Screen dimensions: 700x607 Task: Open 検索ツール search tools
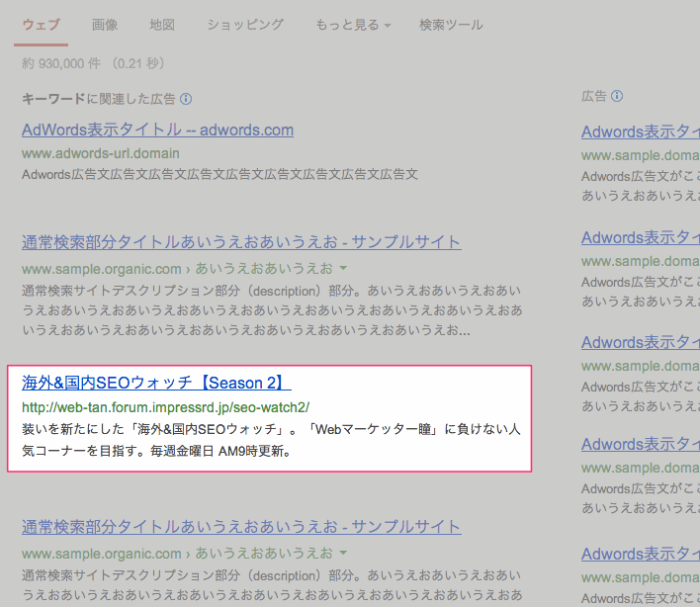451,25
